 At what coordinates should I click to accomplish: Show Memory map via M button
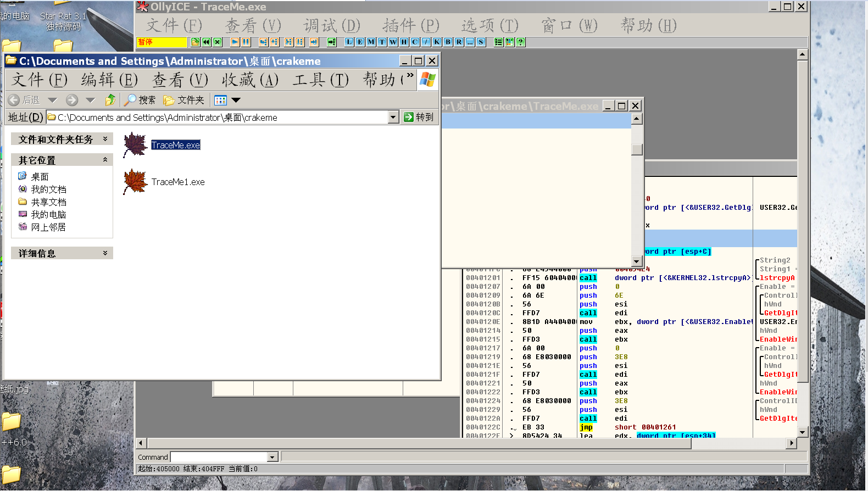tap(371, 42)
